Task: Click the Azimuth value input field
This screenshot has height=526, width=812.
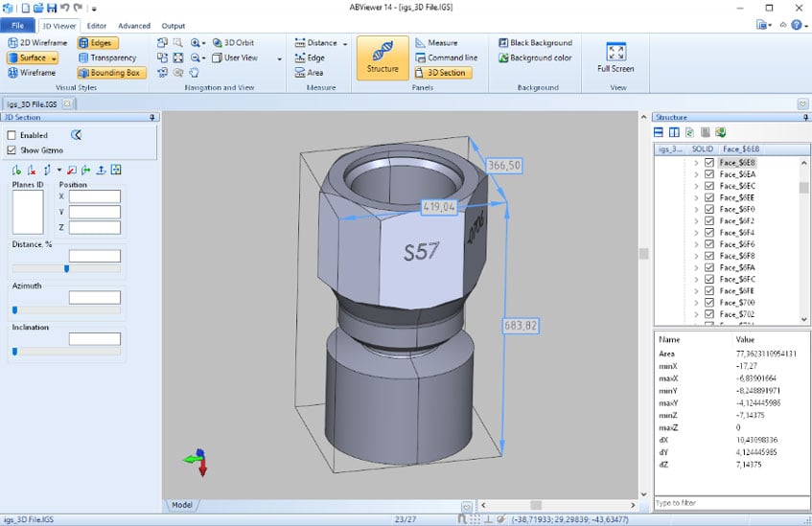Action: pyautogui.click(x=95, y=297)
